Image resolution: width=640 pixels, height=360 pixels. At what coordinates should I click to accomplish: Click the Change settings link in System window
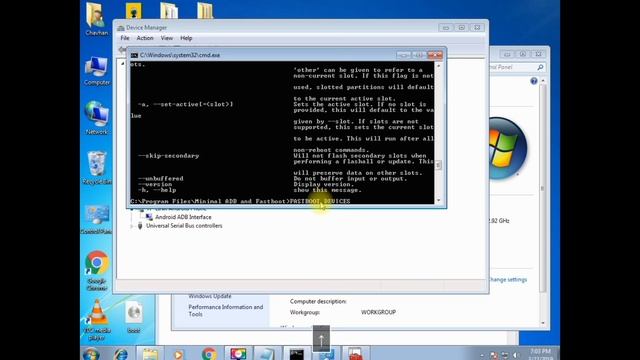coord(507,280)
